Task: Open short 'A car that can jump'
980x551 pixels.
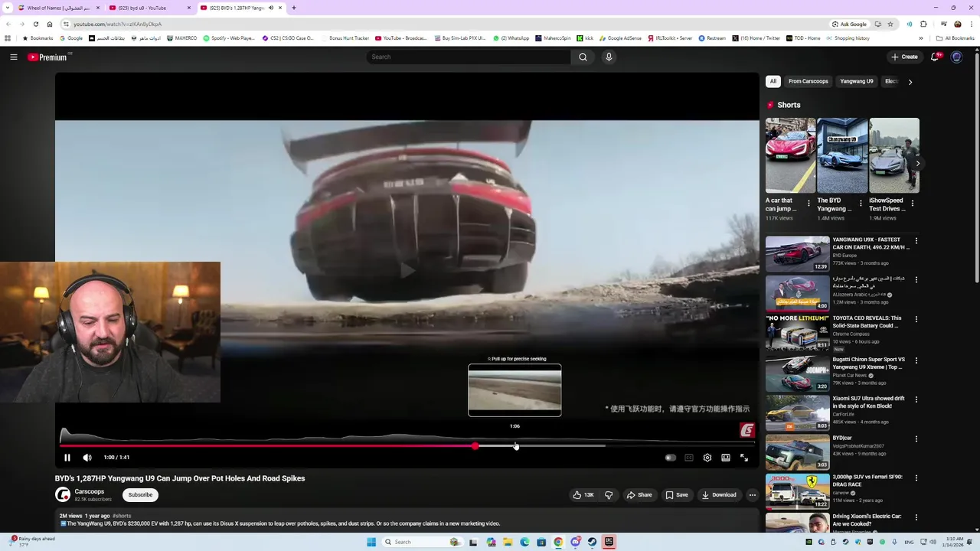Action: click(x=791, y=155)
